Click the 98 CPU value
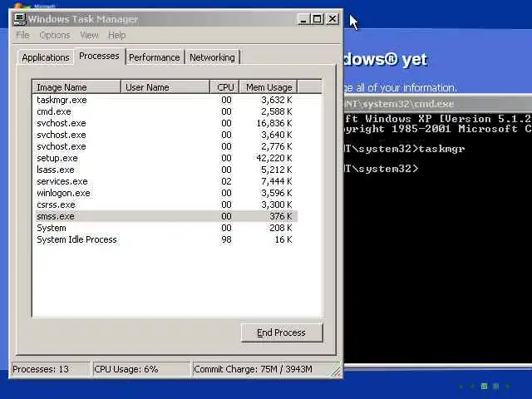Image resolution: width=532 pixels, height=399 pixels. tap(226, 239)
